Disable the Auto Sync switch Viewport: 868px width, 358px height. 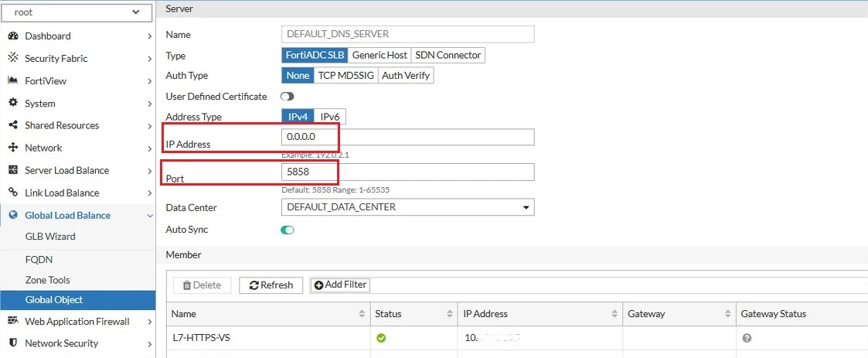tap(288, 230)
